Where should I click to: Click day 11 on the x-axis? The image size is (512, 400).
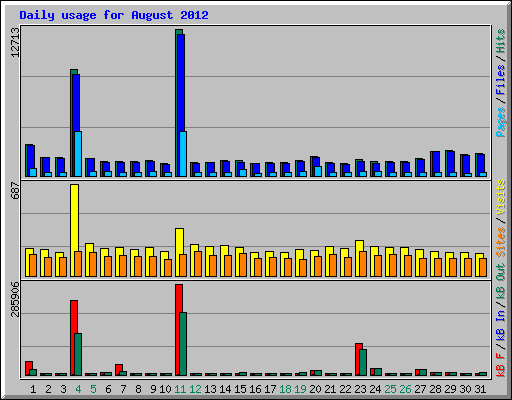180,389
